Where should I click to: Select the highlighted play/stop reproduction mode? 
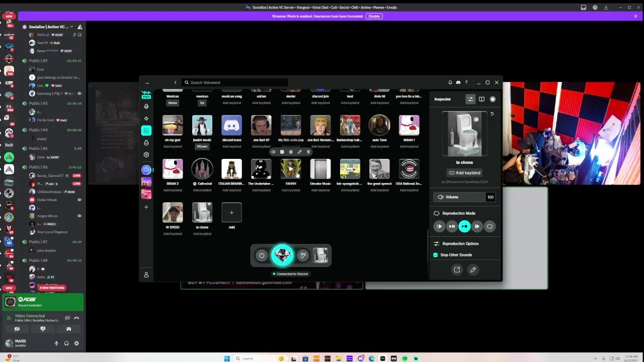tap(464, 226)
